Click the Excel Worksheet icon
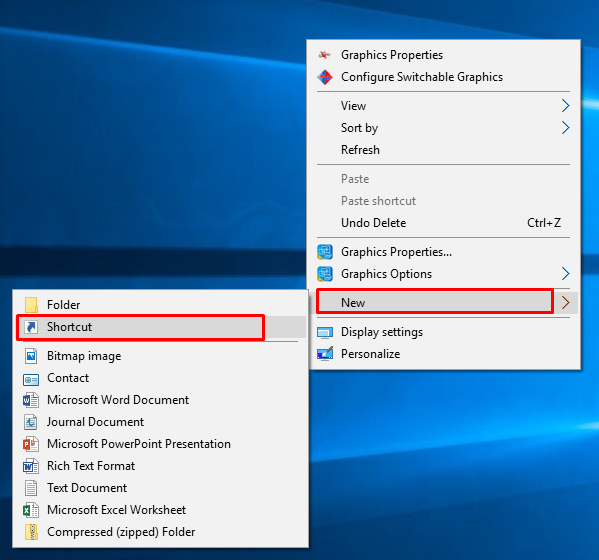 tap(31, 510)
